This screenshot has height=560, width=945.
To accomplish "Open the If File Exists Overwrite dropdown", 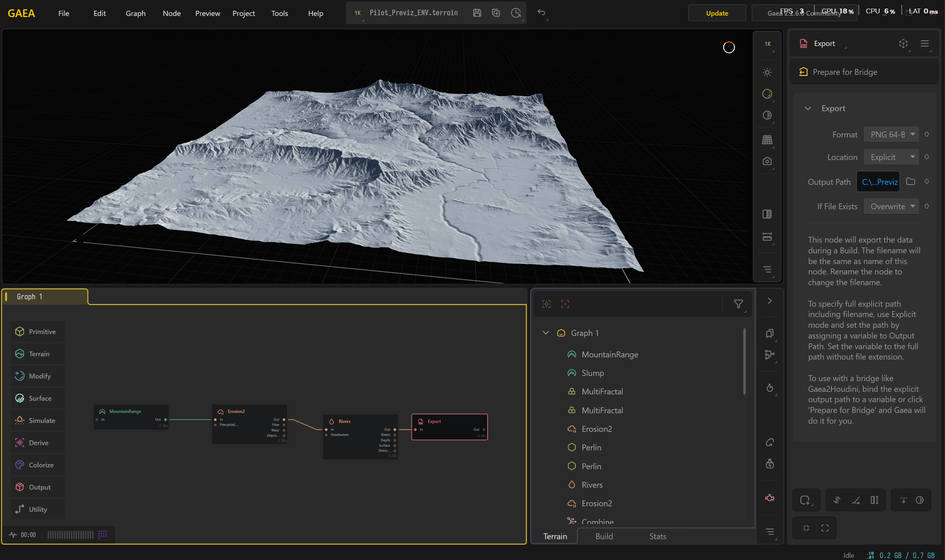I will click(891, 206).
